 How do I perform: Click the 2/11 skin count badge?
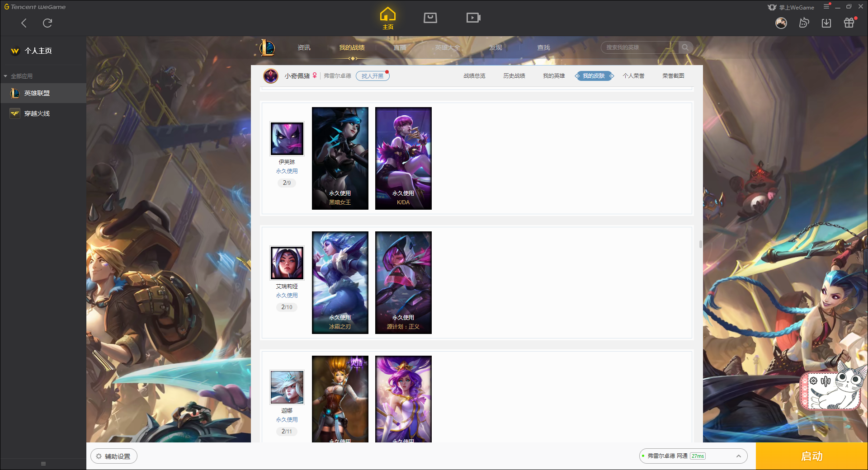(287, 432)
